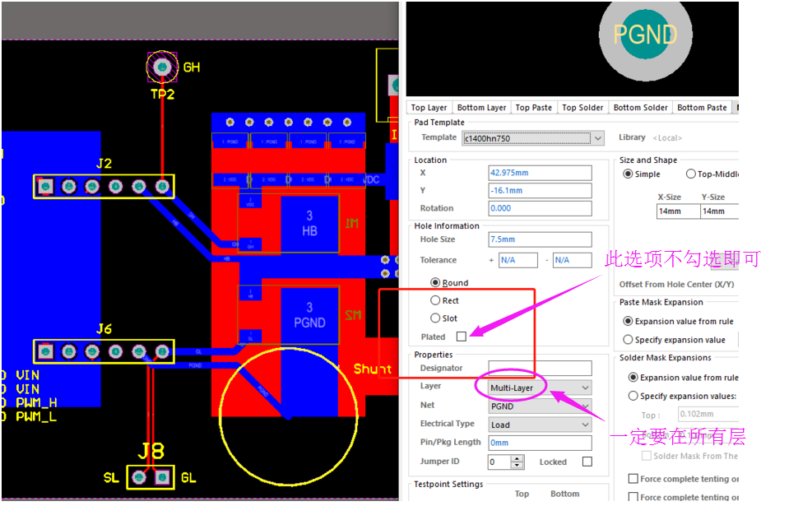Edit the X-Size 14mm field
The image size is (812, 520).
678,211
